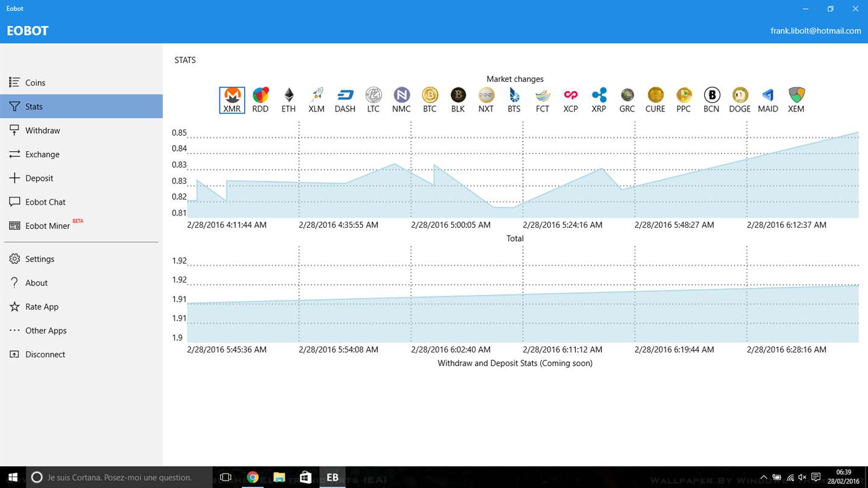This screenshot has height=488, width=868.
Task: Choose the GRC coin icon
Action: click(627, 100)
